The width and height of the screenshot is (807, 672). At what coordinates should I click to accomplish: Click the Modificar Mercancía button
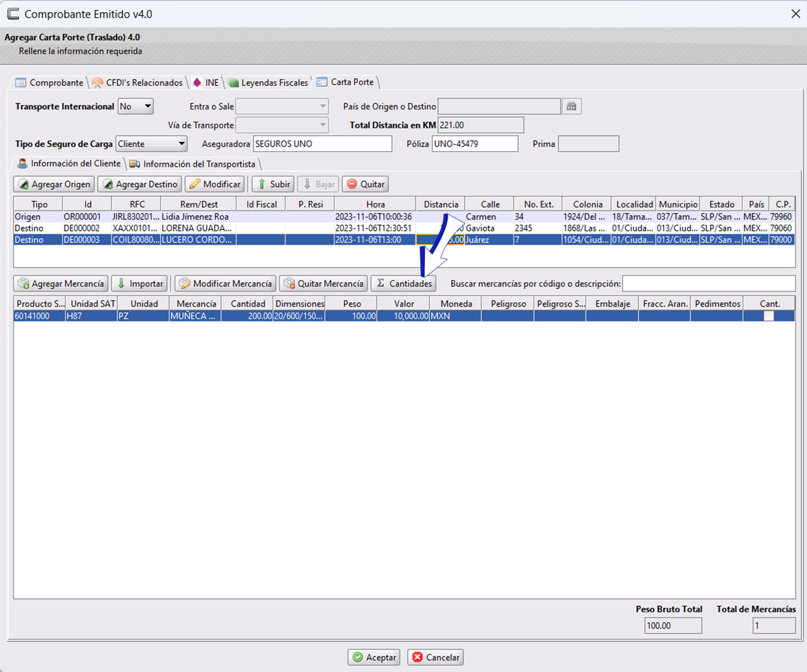click(x=225, y=283)
